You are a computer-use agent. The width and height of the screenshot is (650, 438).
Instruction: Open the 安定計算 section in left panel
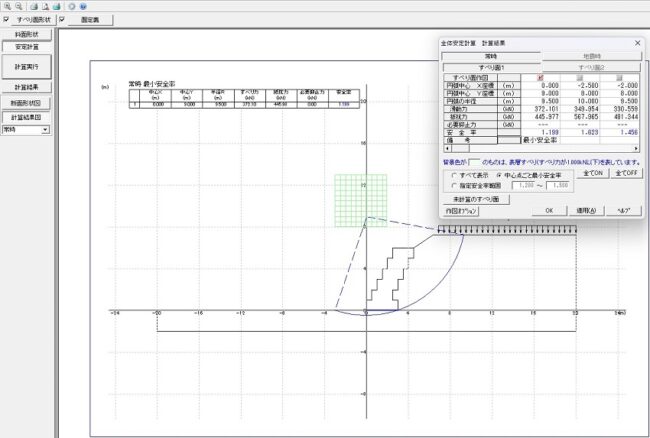coord(27,47)
